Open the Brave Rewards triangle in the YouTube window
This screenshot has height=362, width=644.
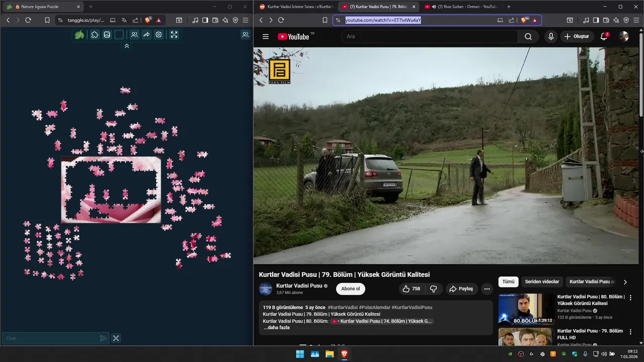pos(534,20)
